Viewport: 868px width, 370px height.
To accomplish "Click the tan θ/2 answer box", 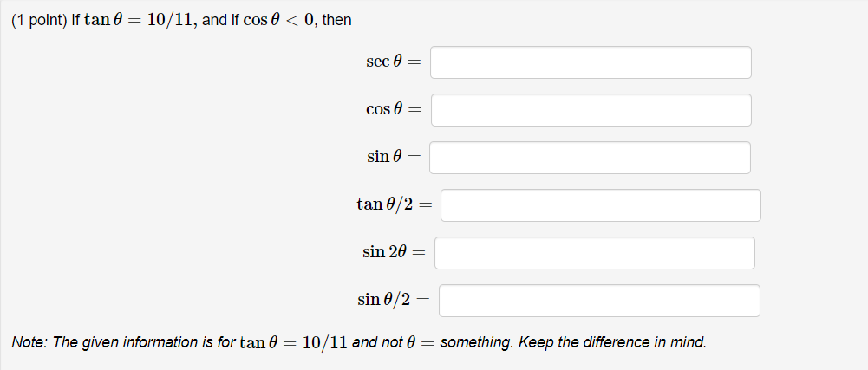I will pyautogui.click(x=601, y=205).
